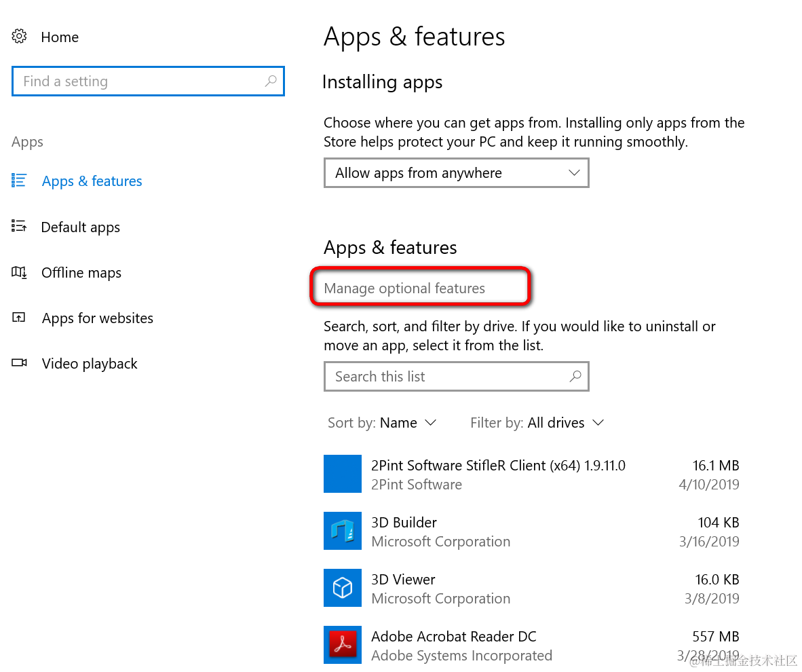Click the Adobe Acrobat Reader DC icon
The height and width of the screenshot is (672, 802).
coord(342,645)
